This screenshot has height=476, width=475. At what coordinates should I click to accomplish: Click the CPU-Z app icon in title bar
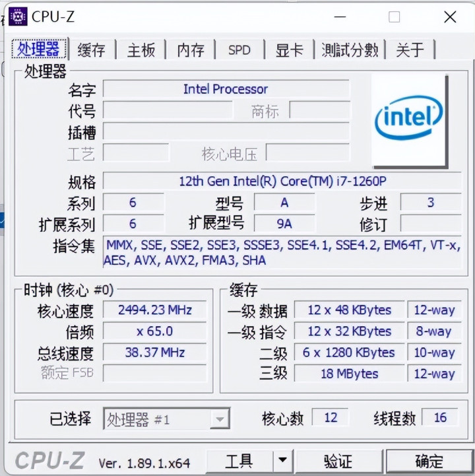click(x=18, y=17)
